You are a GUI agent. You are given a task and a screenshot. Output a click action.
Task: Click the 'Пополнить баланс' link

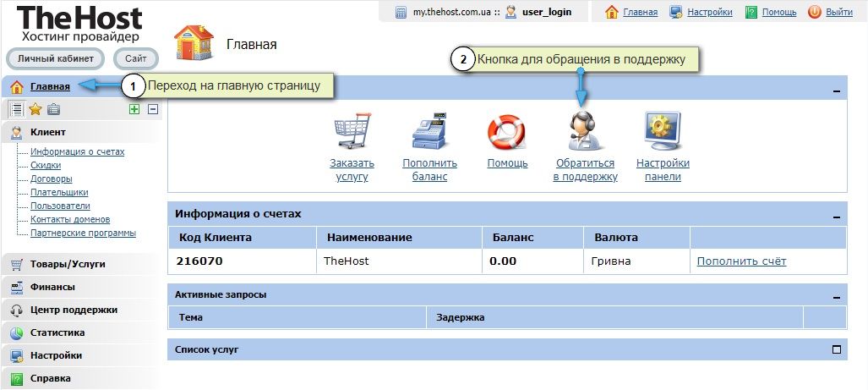[429, 170]
